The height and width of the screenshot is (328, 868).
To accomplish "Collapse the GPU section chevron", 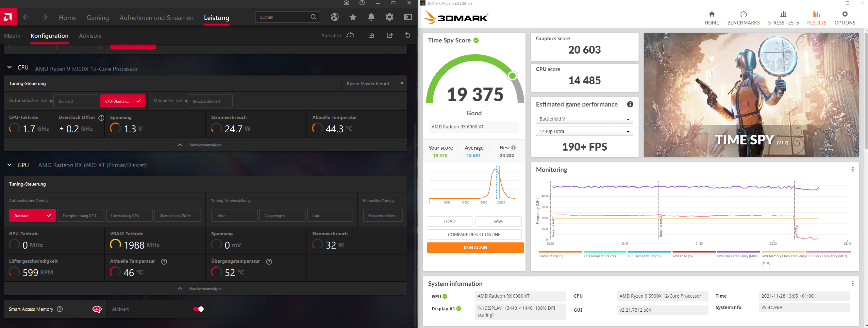I will 9,165.
